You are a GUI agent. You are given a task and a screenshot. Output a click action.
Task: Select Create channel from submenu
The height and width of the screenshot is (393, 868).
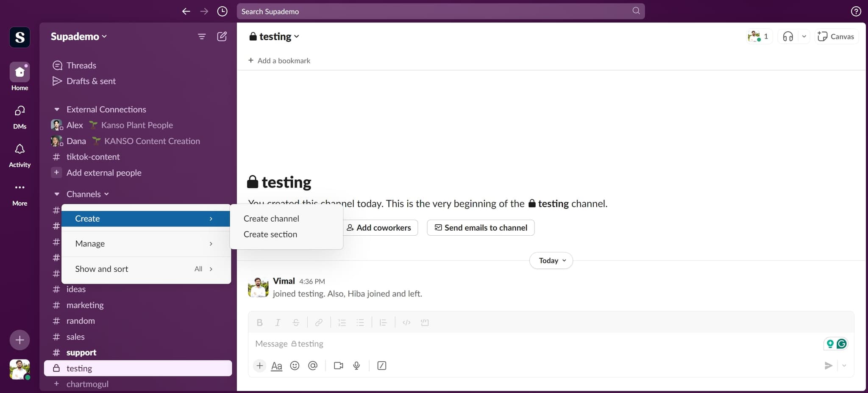[x=271, y=218]
